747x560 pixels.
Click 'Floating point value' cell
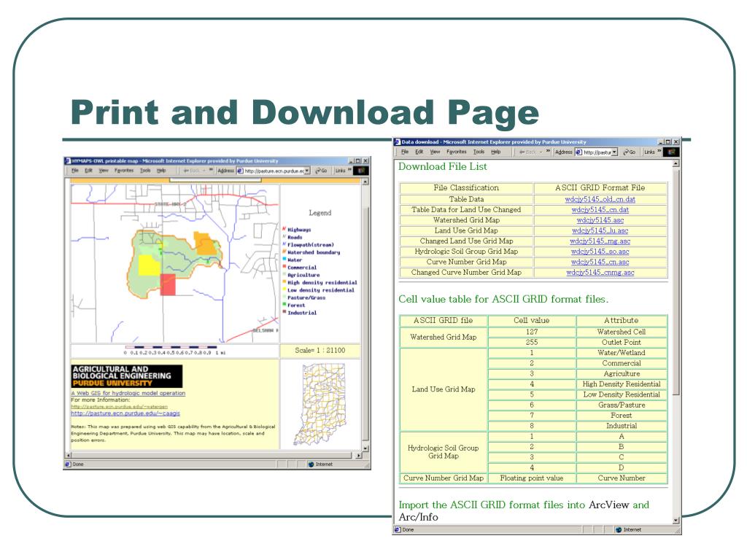531,478
